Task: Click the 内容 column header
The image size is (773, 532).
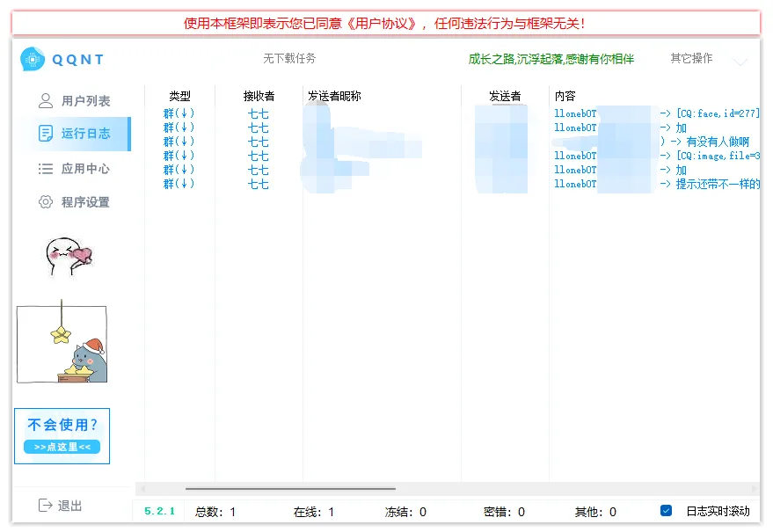Action: point(565,96)
